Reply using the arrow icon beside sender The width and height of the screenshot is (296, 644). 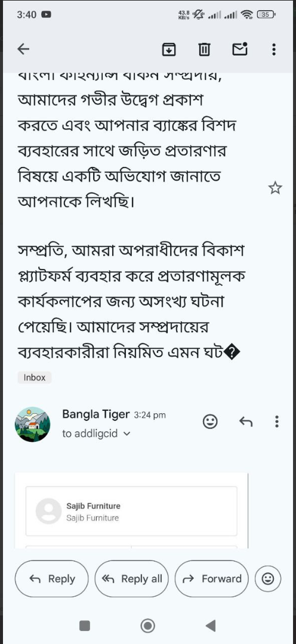[x=246, y=422]
